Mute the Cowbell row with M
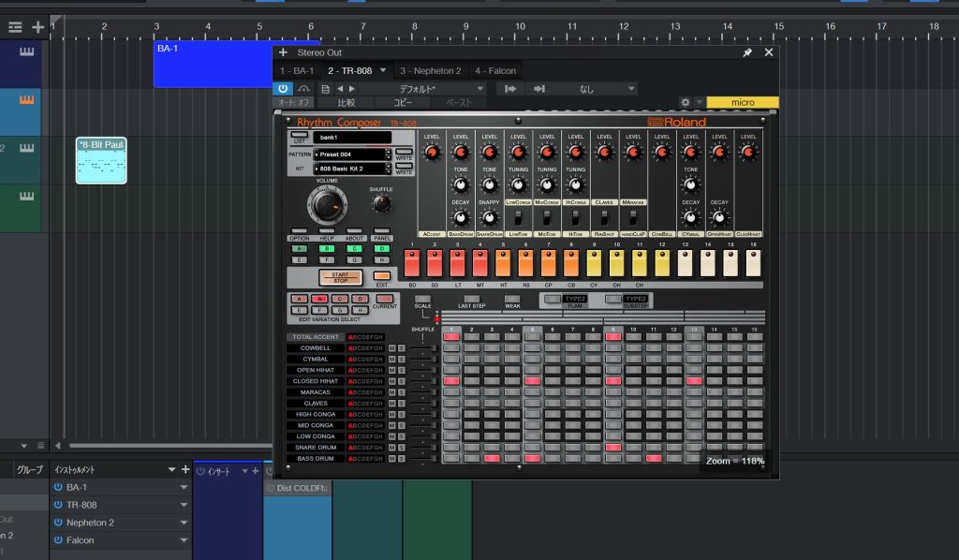 pyautogui.click(x=391, y=348)
